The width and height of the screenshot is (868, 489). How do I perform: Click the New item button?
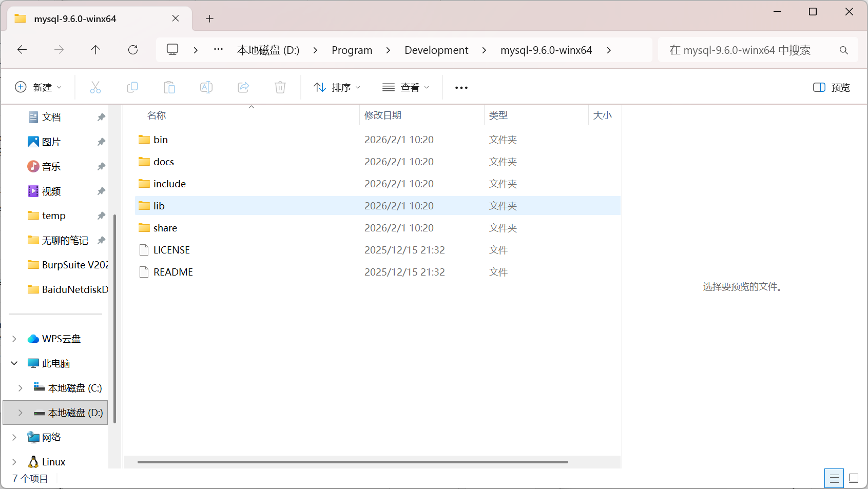coord(38,87)
